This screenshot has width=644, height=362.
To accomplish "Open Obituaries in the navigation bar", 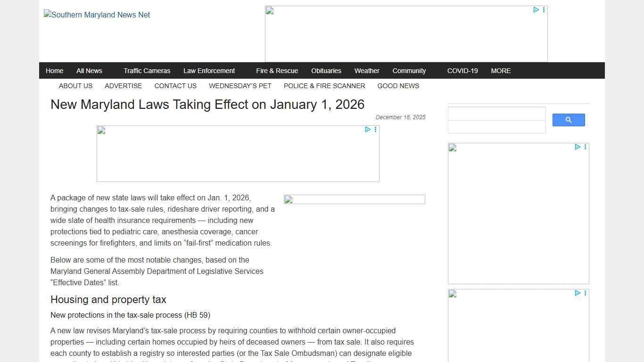I will click(326, 71).
